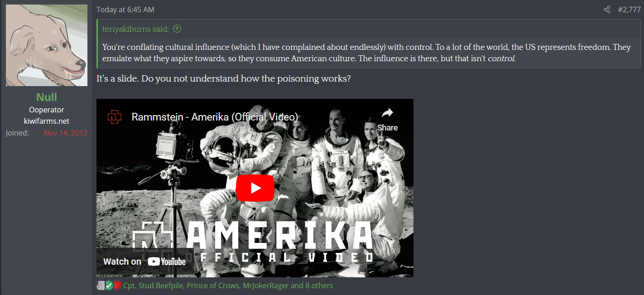Open the Rammstein - Amerika video title
The width and height of the screenshot is (644, 295).
click(x=215, y=117)
